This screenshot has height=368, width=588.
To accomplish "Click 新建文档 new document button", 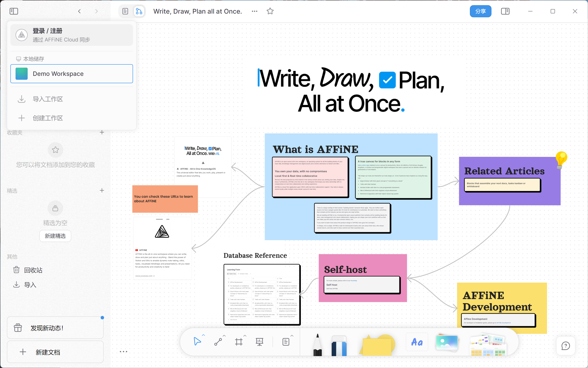I will 55,352.
